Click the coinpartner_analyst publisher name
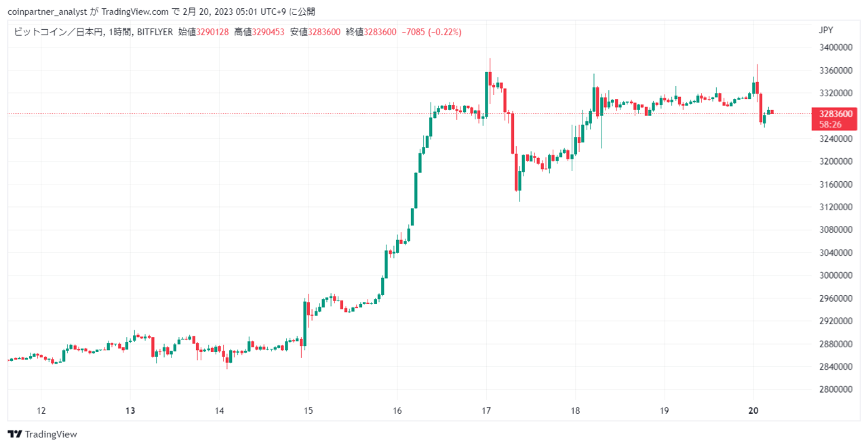This screenshot has width=868, height=447. pos(49,12)
